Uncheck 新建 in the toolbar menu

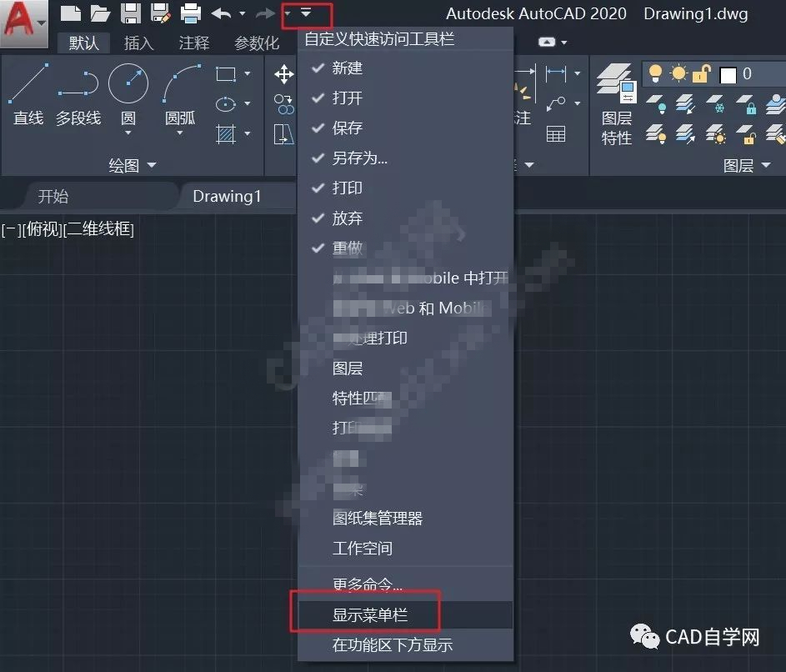click(405, 68)
